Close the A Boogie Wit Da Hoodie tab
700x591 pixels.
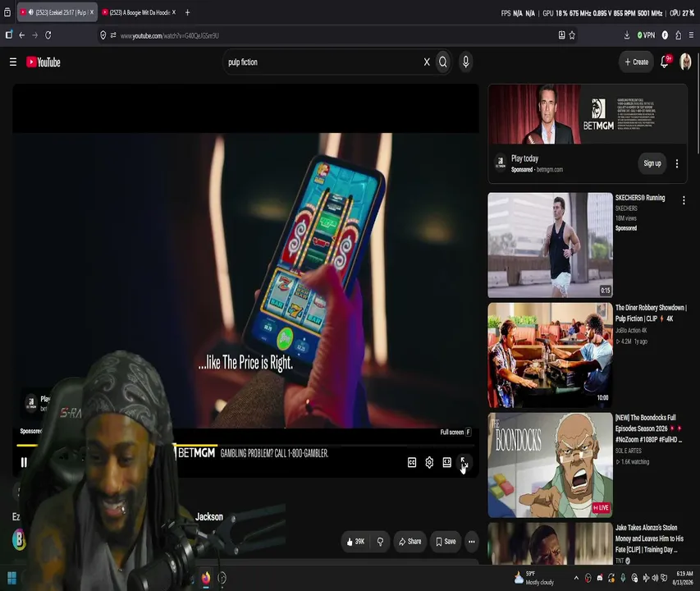174,12
